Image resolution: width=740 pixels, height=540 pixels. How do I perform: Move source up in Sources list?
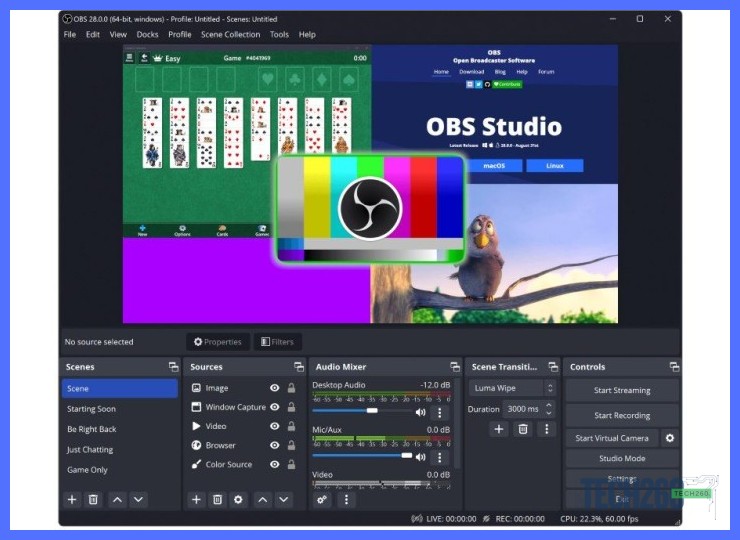coord(263,499)
